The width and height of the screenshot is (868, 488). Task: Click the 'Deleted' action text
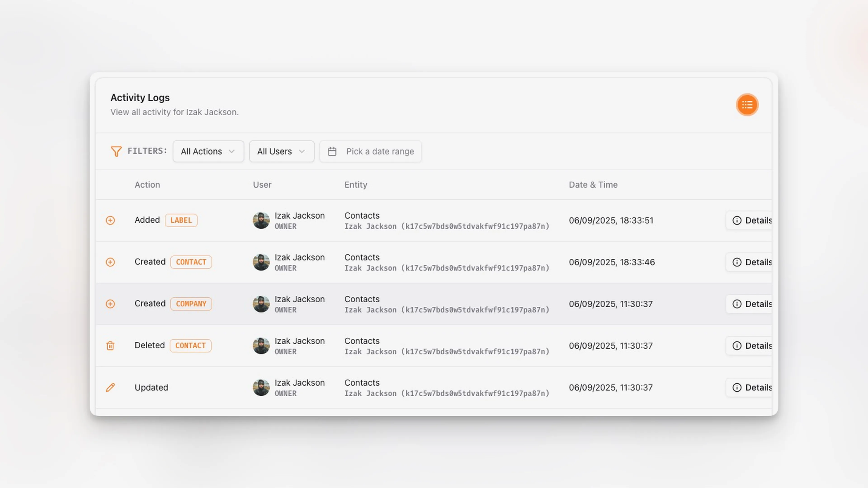pyautogui.click(x=150, y=345)
